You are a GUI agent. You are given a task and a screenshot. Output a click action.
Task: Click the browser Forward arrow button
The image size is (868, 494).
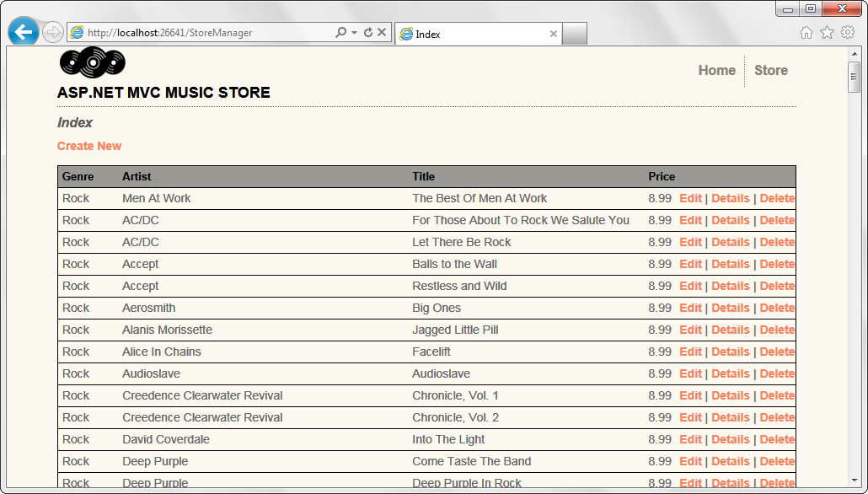(x=52, y=33)
